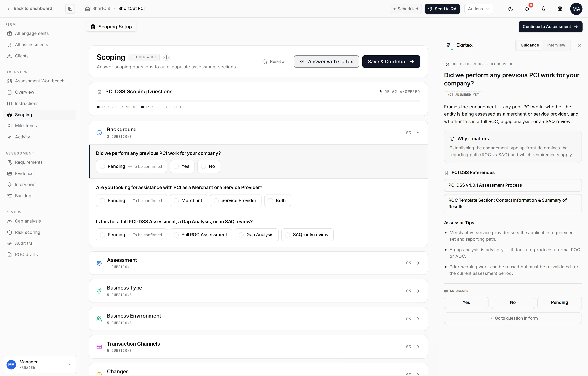Click the Milestones flag icon in sidebar

pos(10,126)
